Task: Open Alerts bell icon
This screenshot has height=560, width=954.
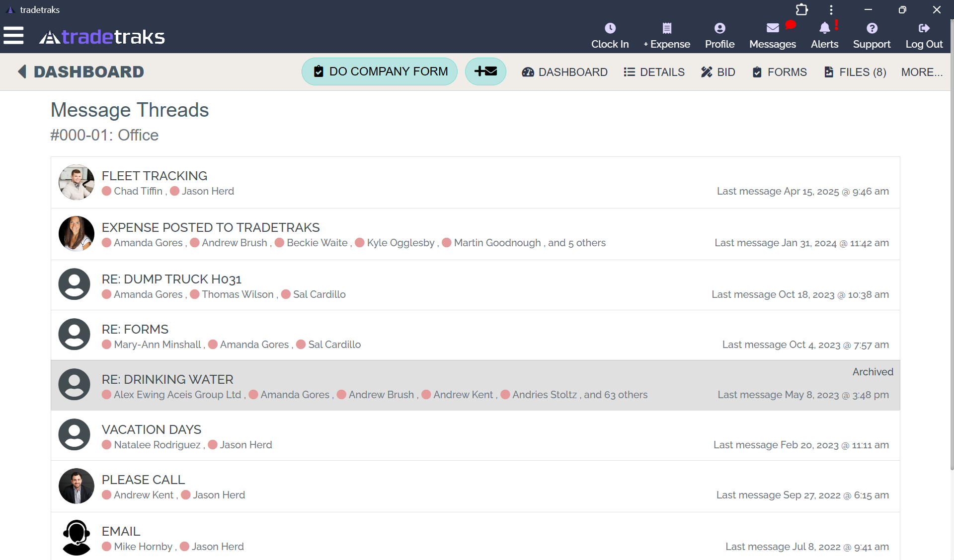Action: 824,28
